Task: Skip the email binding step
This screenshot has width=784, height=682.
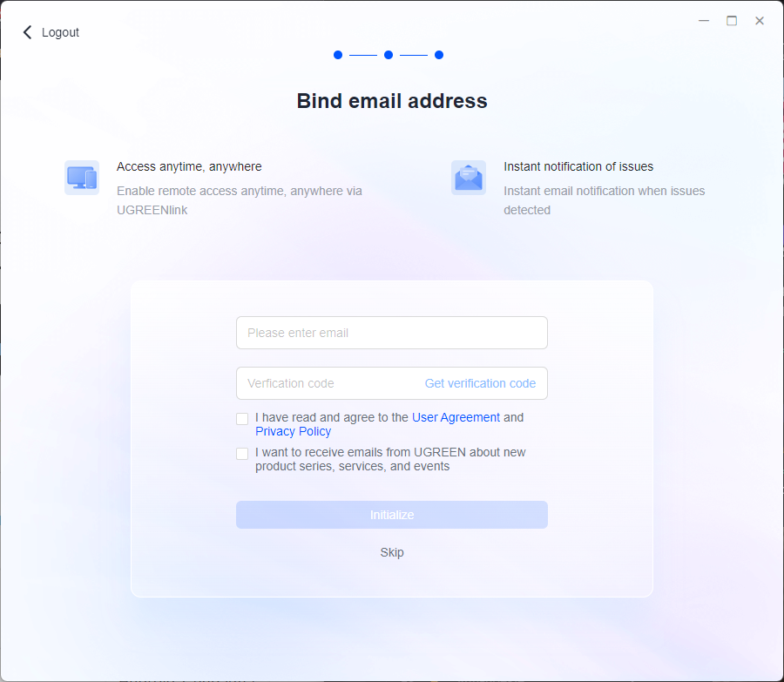Action: coord(392,552)
